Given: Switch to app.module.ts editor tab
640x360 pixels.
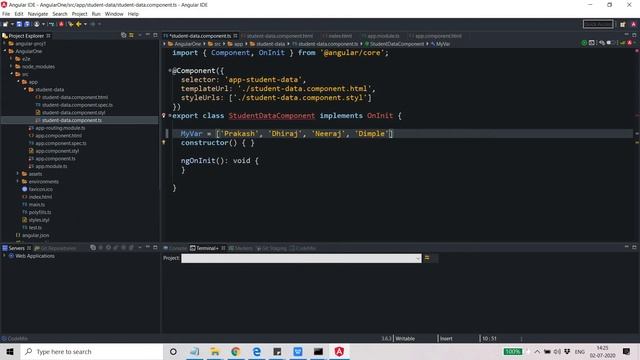Looking at the screenshot, I should [383, 36].
